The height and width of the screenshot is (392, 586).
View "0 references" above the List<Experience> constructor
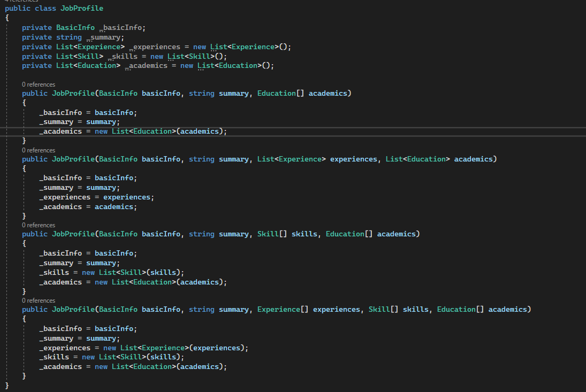tap(38, 150)
